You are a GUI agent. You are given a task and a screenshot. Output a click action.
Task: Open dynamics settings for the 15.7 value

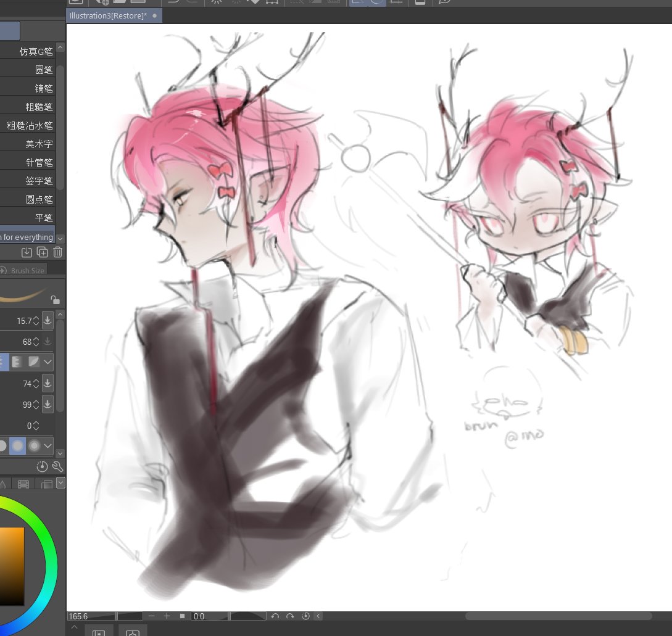point(48,321)
